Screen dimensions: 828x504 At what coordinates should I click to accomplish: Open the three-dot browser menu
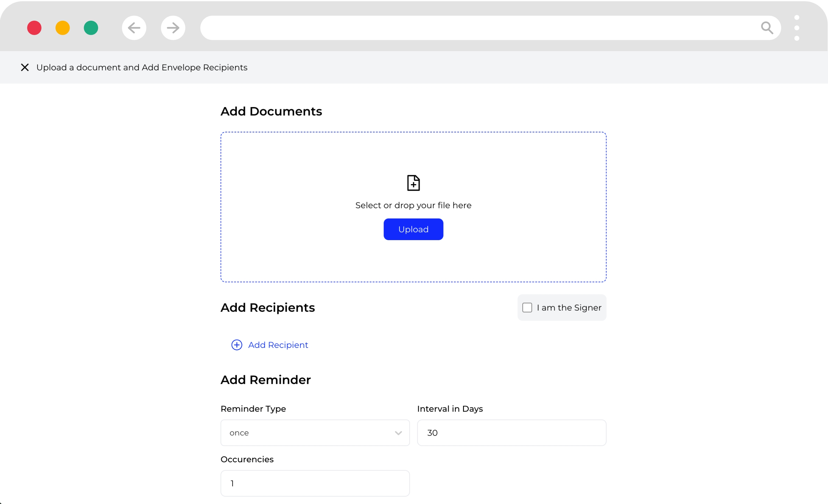797,28
